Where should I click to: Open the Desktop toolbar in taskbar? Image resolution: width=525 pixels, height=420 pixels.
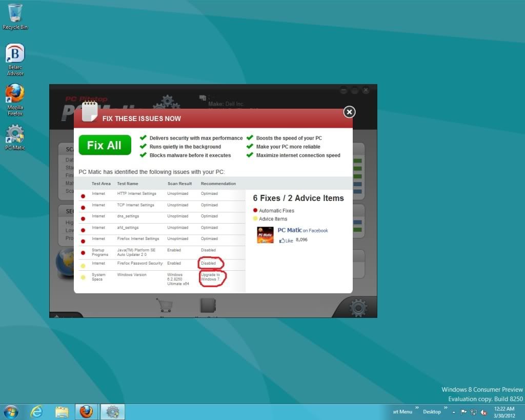432,412
